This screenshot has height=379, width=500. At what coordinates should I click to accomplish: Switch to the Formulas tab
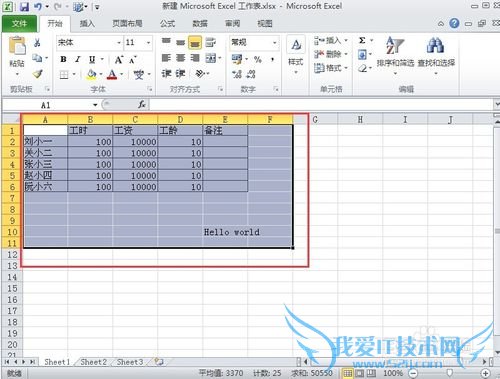pos(167,24)
